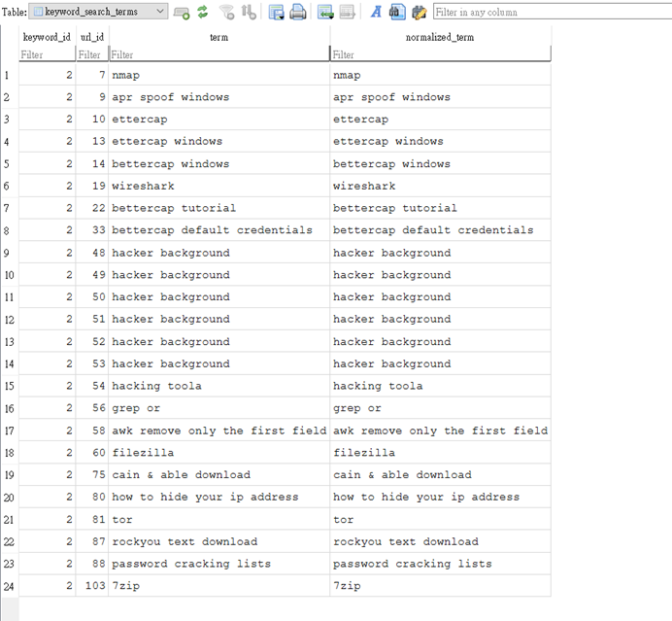Select 'filezilla' in term column
The width and height of the screenshot is (672, 621).
click(x=219, y=453)
